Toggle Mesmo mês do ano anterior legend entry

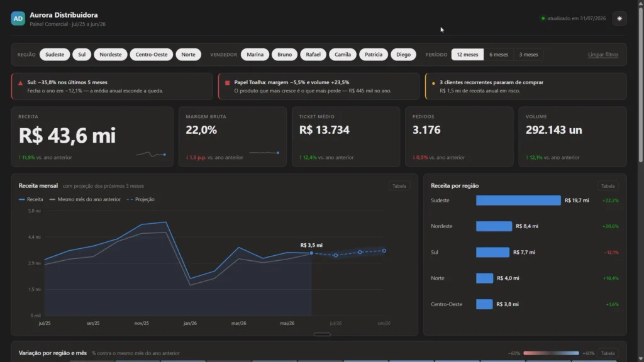[85, 199]
